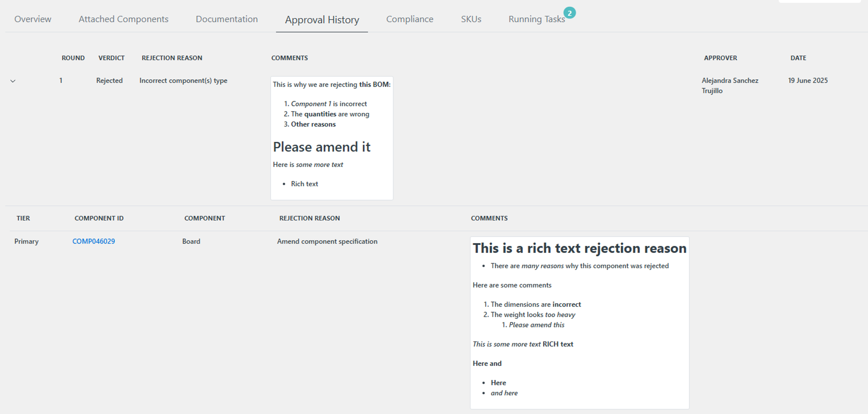The width and height of the screenshot is (868, 414).
Task: Click the DATE column header
Action: click(797, 58)
